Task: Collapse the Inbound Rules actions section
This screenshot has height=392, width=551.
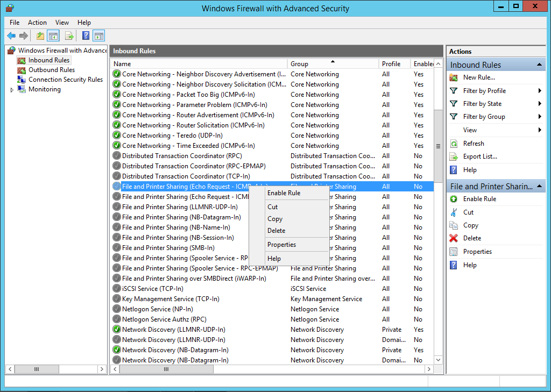Action: pos(539,65)
